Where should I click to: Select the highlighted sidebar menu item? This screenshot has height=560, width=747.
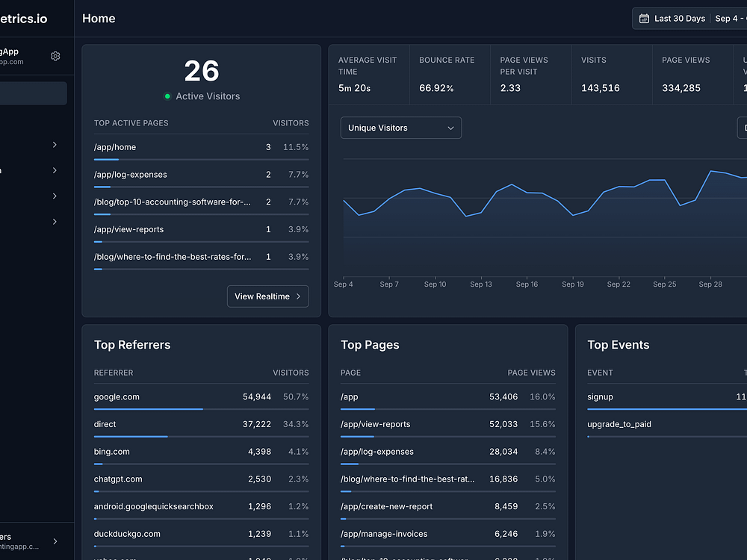coord(34,93)
